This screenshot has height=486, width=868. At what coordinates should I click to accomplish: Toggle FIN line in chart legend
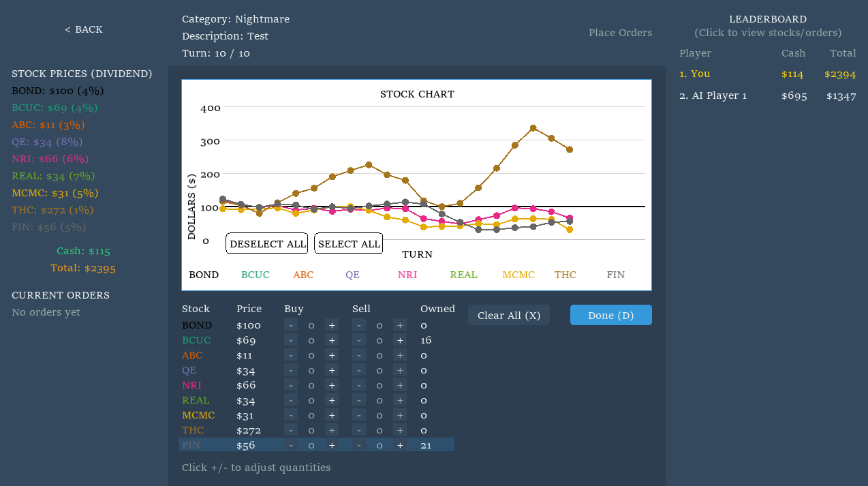click(x=616, y=275)
